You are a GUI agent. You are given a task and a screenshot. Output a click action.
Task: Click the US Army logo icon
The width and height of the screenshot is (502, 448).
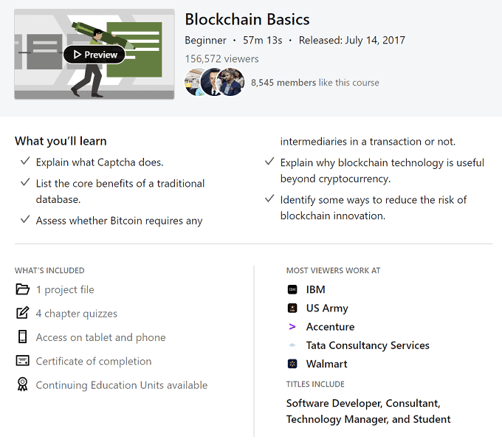(x=292, y=309)
